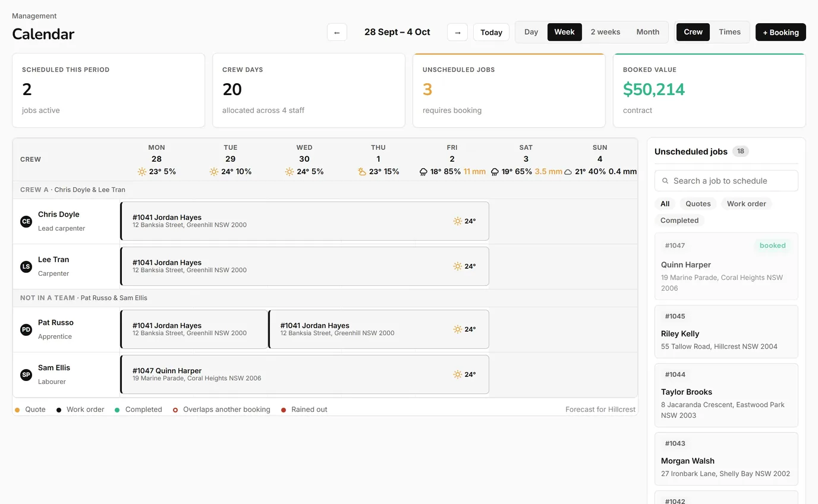Click Sam Ellis's SP avatar
Image resolution: width=818 pixels, height=504 pixels.
[26, 374]
